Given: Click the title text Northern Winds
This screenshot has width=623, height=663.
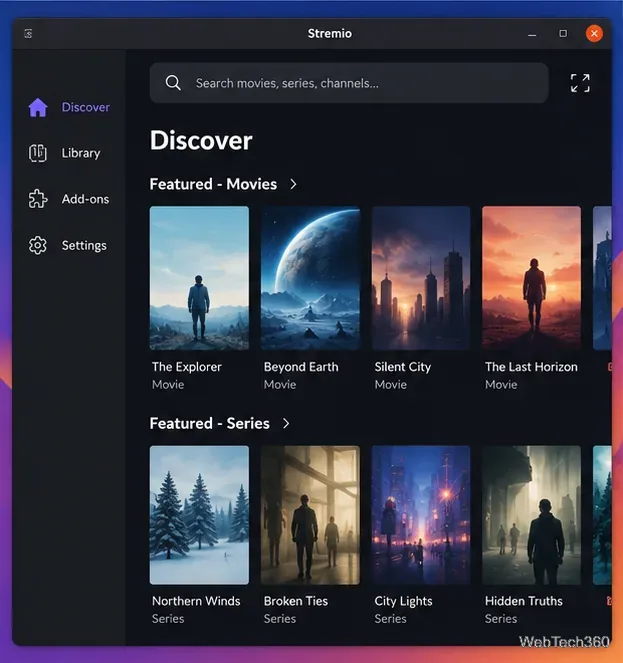Looking at the screenshot, I should [196, 601].
